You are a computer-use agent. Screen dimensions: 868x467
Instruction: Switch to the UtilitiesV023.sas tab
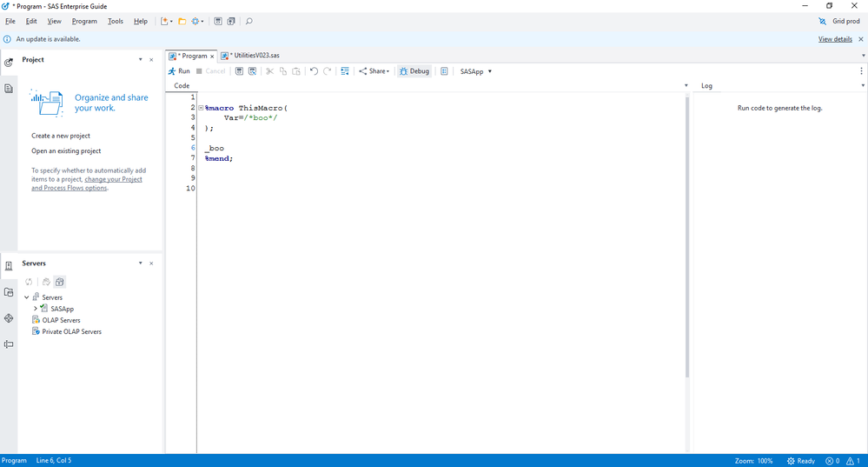tap(250, 56)
